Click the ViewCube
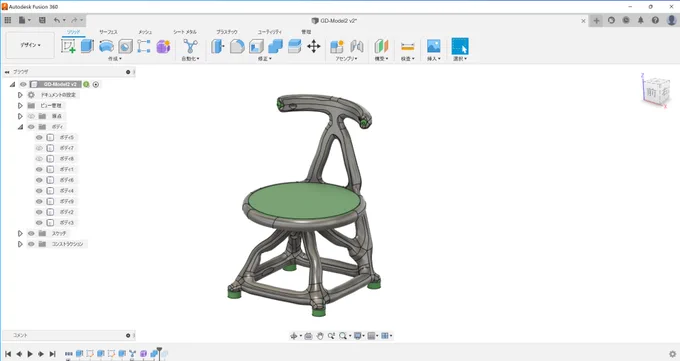Image resolution: width=680 pixels, height=361 pixels. 655,91
